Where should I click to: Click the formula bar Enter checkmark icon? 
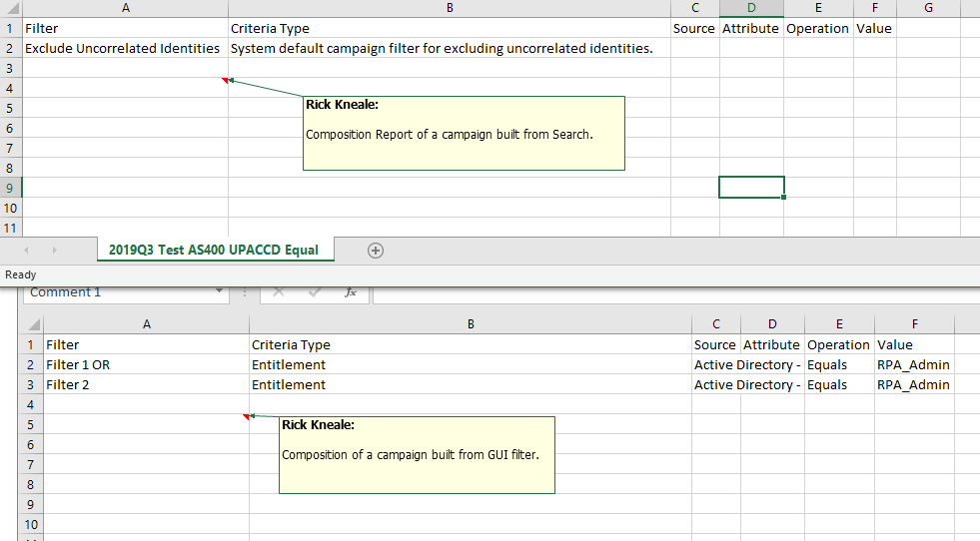[315, 292]
